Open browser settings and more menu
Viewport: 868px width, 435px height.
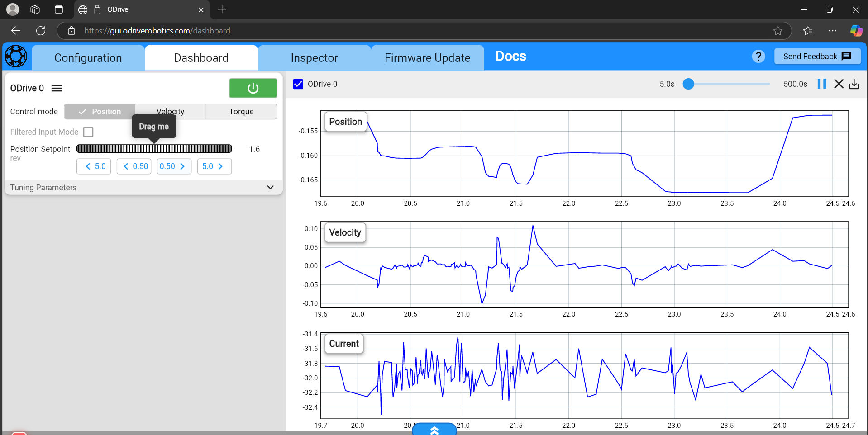click(x=833, y=31)
